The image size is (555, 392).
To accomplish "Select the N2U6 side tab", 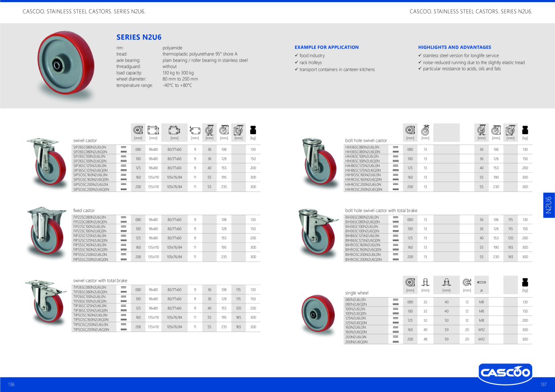I will tap(549, 205).
